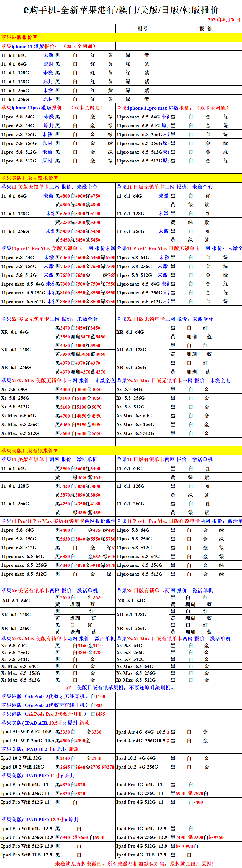Select price cell '黑4250白4350红4180'

click(x=85, y=504)
